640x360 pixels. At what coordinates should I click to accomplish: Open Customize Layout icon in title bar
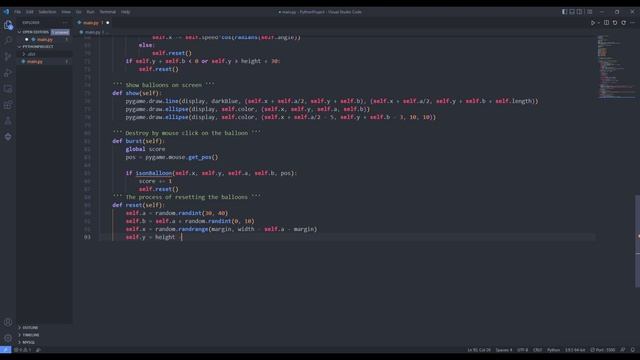point(589,12)
